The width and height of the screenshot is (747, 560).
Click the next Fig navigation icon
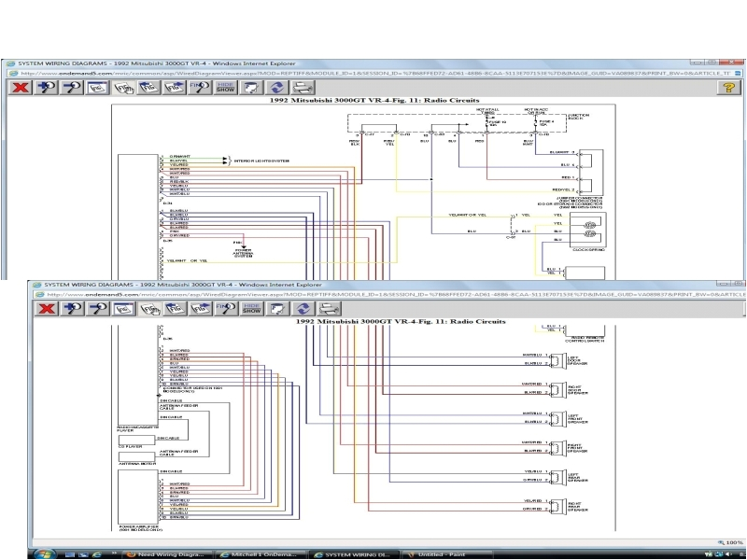click(x=172, y=86)
